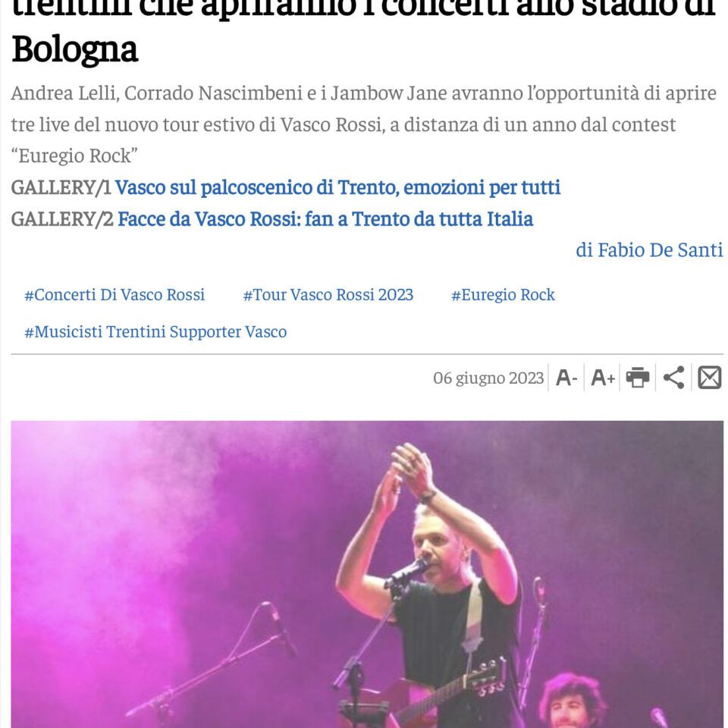Send article by email envelope icon
This screenshot has width=728, height=728.
pos(710,377)
